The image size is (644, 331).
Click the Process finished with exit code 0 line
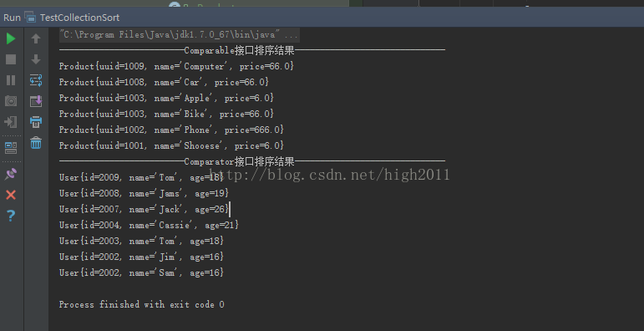142,305
